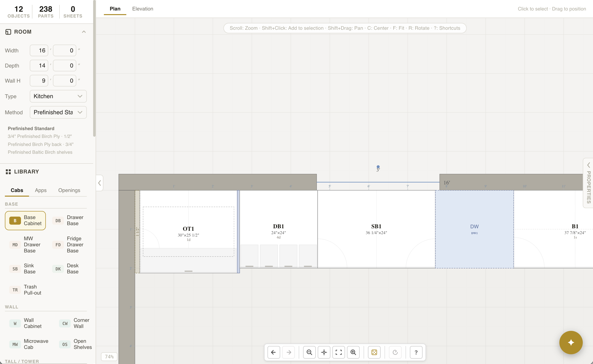The height and width of the screenshot is (364, 593).
Task: Click the Fit to screen toolbar button
Action: coord(339,352)
